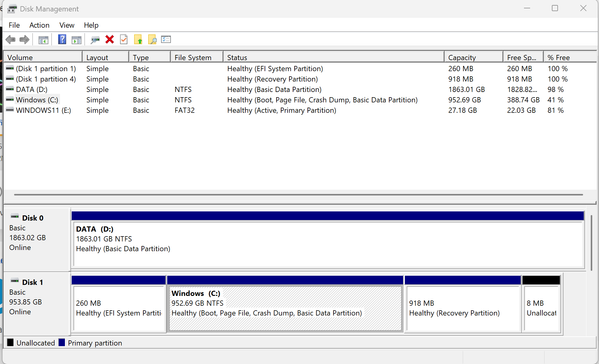Sort by the Type column header
Screen dimensions: 599x364
click(x=149, y=57)
